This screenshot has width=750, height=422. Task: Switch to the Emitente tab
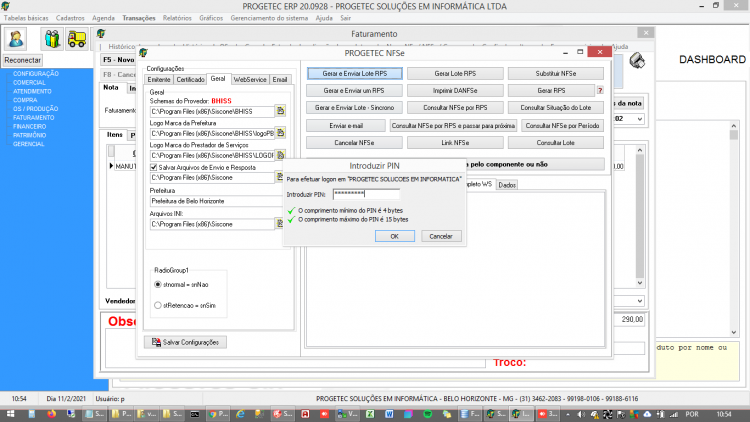(x=159, y=80)
